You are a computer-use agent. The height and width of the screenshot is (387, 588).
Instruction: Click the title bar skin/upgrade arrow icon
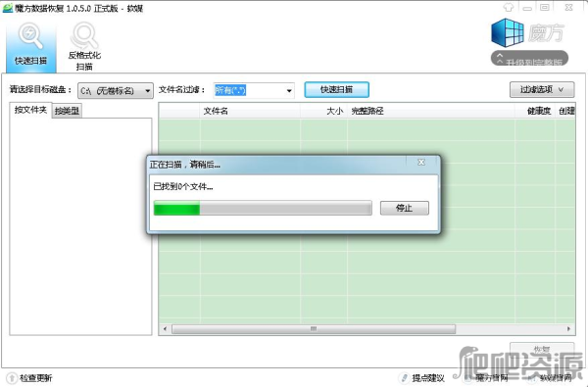508,7
